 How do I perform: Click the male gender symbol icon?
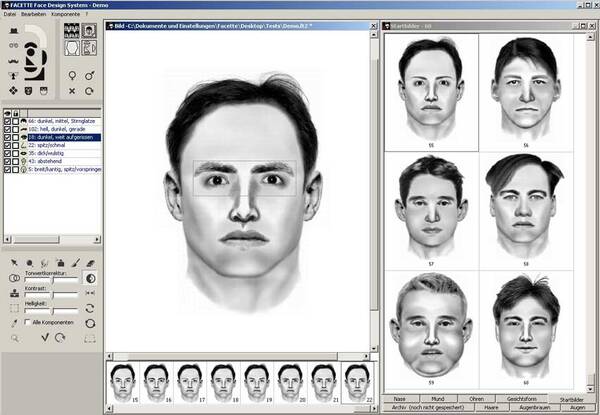(90, 75)
